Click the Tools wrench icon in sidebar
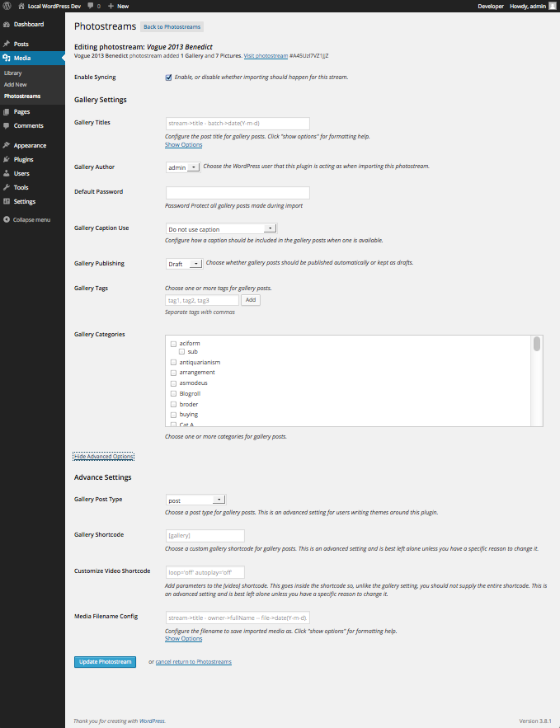This screenshot has height=728, width=560. (7, 187)
